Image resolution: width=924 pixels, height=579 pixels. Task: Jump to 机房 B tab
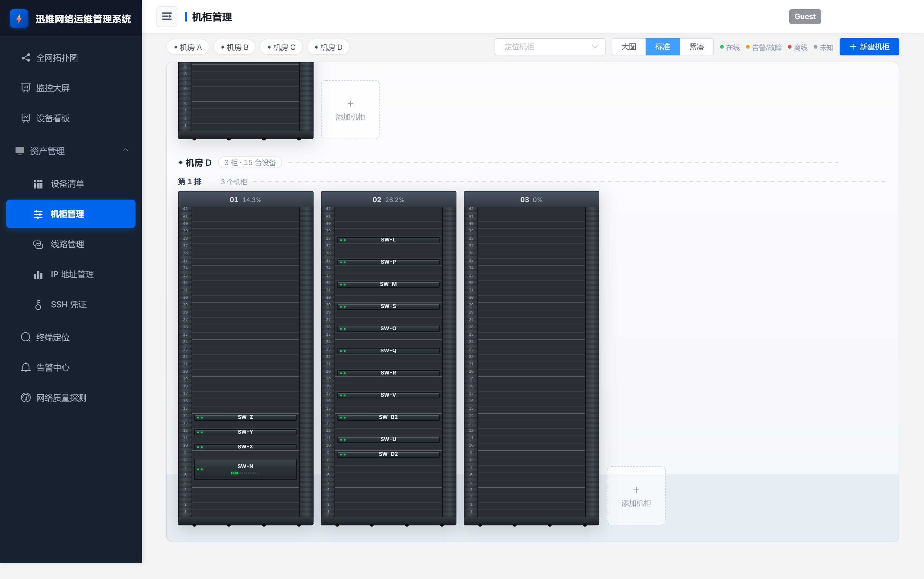(x=234, y=47)
